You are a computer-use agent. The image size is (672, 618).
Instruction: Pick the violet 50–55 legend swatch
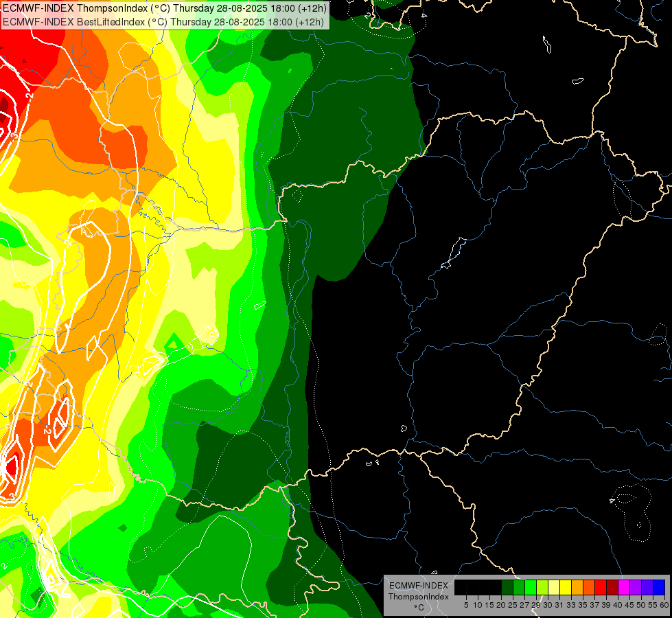coord(647,587)
